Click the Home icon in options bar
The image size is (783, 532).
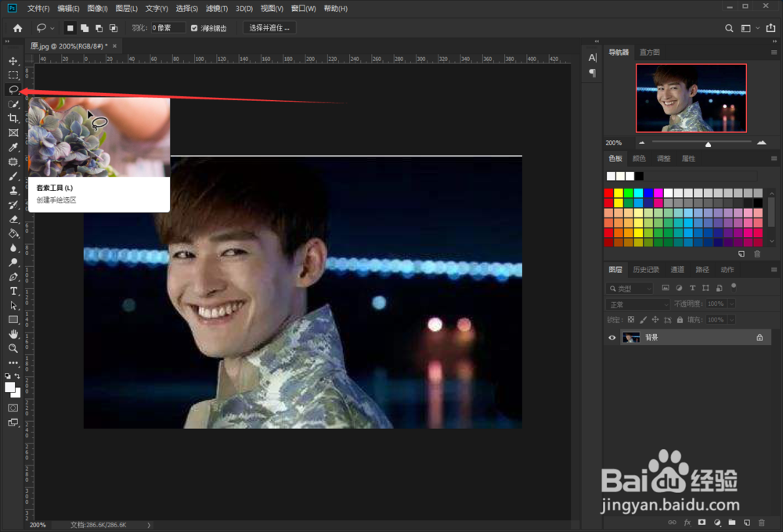(x=17, y=28)
